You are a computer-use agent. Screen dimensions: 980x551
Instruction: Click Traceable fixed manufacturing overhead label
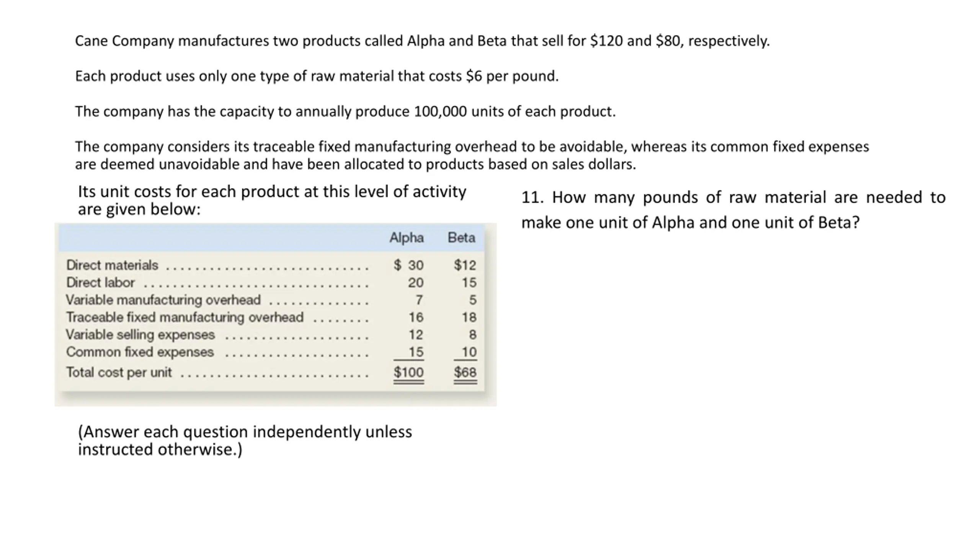tap(185, 317)
